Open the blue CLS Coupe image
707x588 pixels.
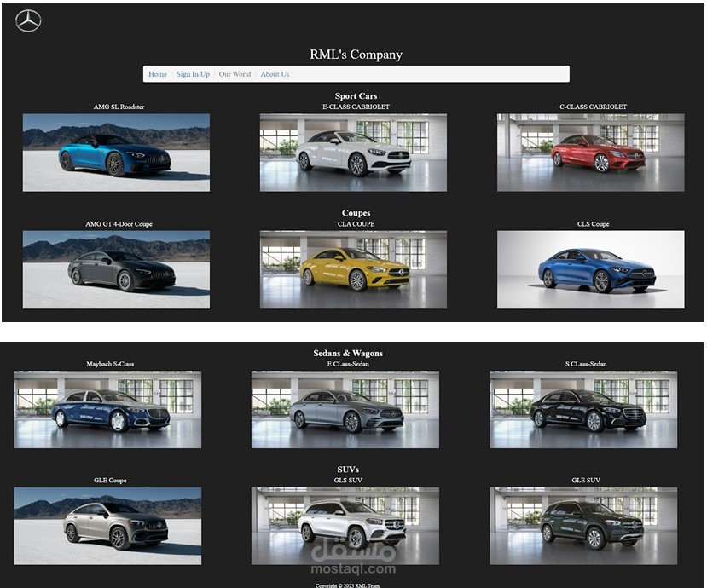tap(591, 270)
